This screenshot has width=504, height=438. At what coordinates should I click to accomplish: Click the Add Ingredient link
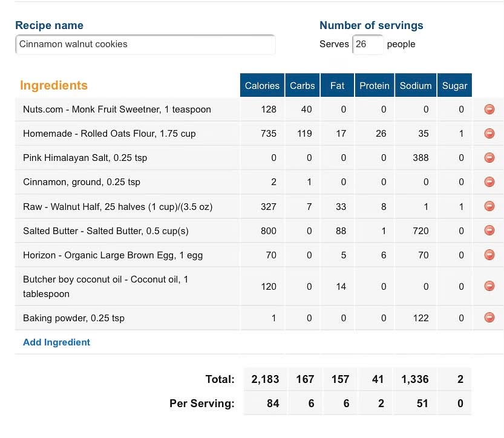(57, 342)
